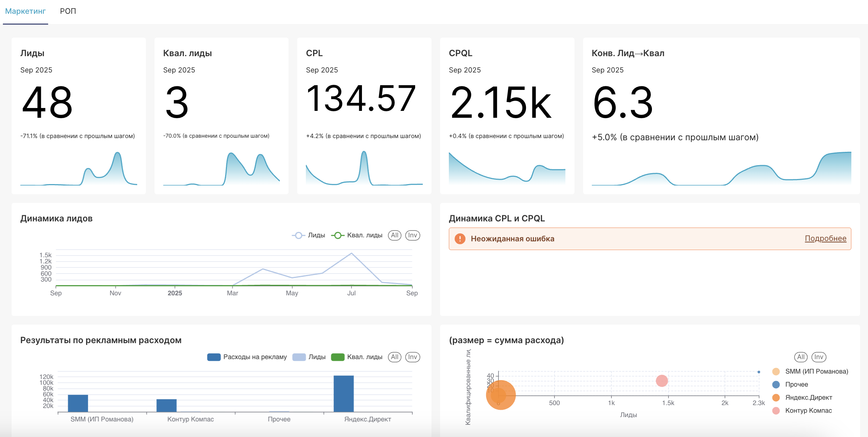
Task: Click the Яндекс.Директ expenses bar
Action: pyautogui.click(x=344, y=394)
